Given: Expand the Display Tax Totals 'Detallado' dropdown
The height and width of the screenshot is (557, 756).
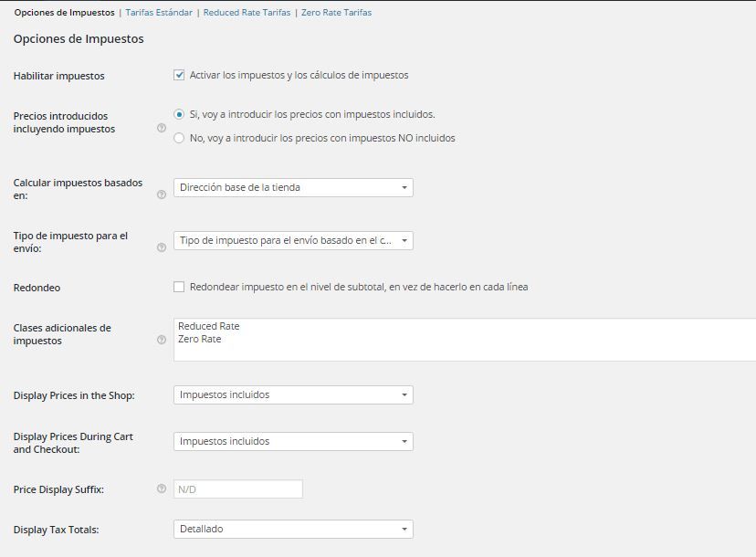Looking at the screenshot, I should (x=293, y=529).
